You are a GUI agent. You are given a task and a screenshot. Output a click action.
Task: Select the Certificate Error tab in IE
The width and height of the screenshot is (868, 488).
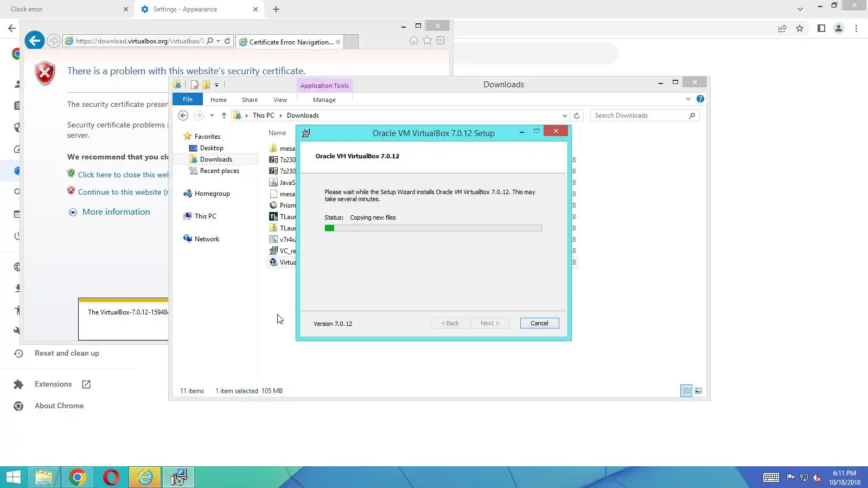click(290, 42)
